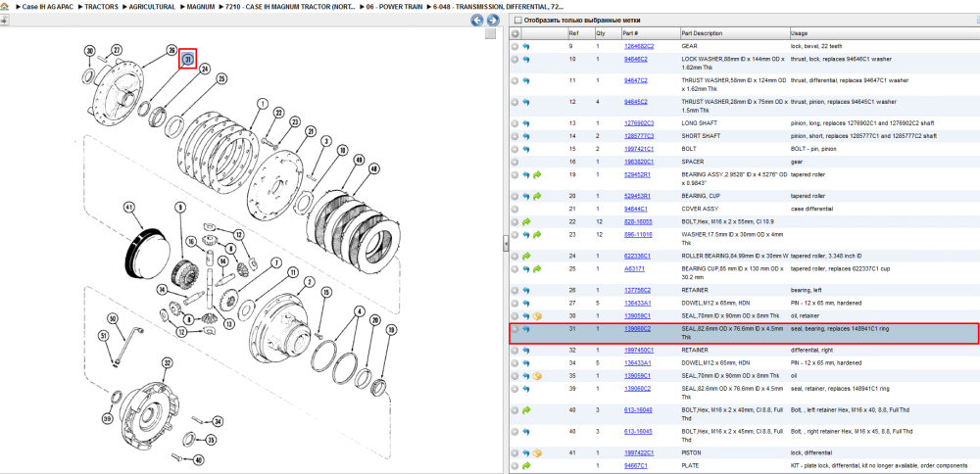980x474 pixels.
Task: Select highlighted callout 31 on the diagram
Action: pyautogui.click(x=188, y=60)
